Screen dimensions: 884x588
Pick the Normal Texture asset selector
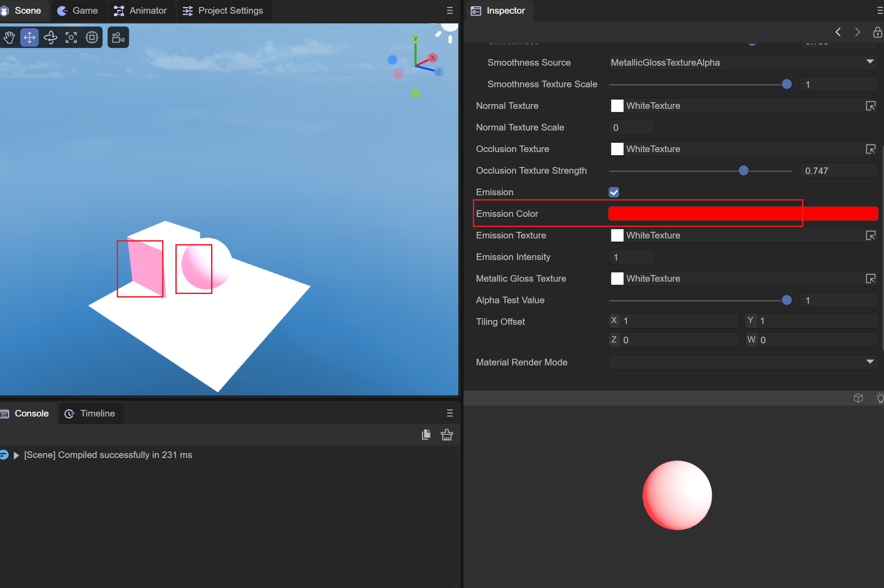[x=870, y=106]
